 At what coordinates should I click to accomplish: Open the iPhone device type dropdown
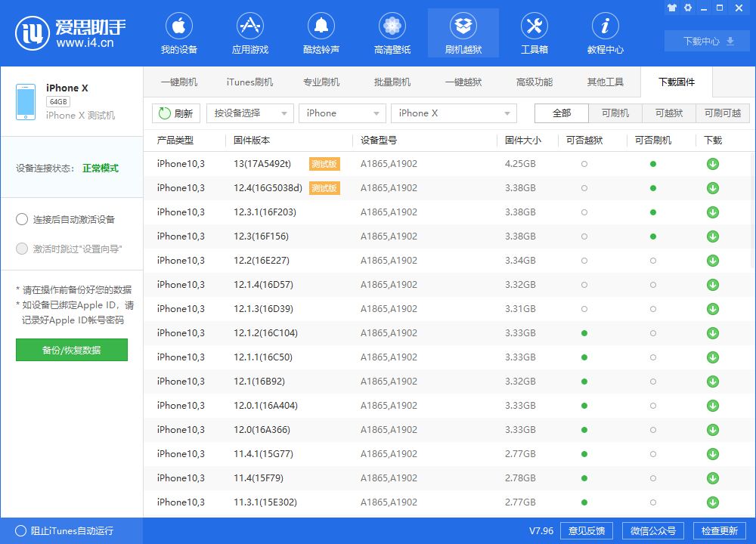point(342,113)
